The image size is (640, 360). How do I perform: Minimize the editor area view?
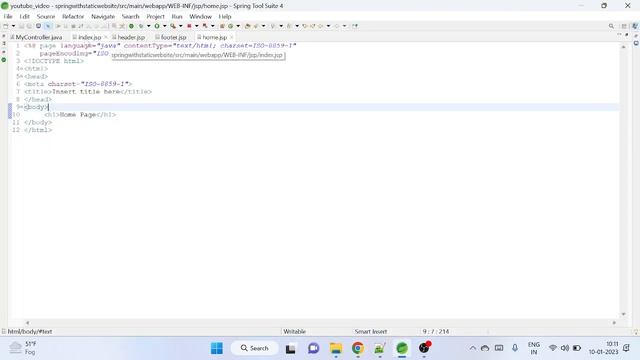(x=619, y=35)
